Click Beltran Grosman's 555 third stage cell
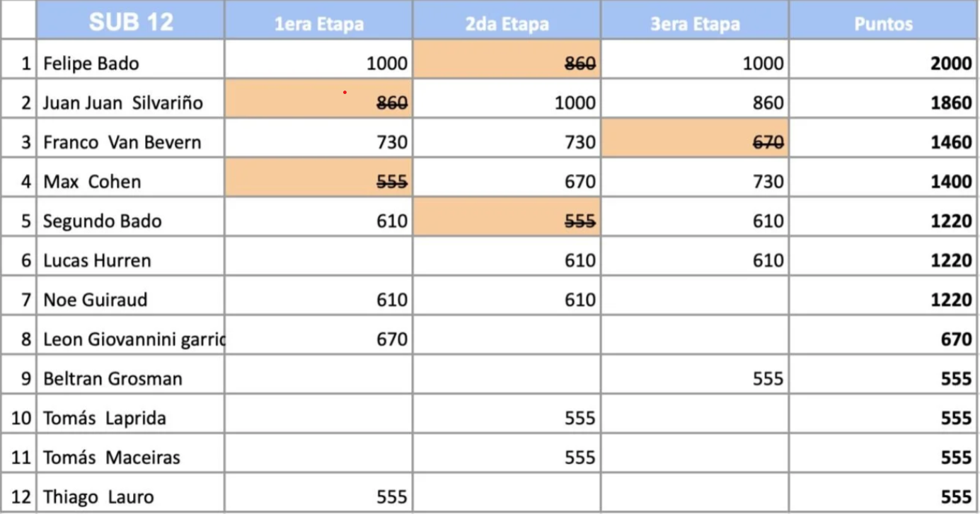The height and width of the screenshot is (514, 980). point(695,375)
